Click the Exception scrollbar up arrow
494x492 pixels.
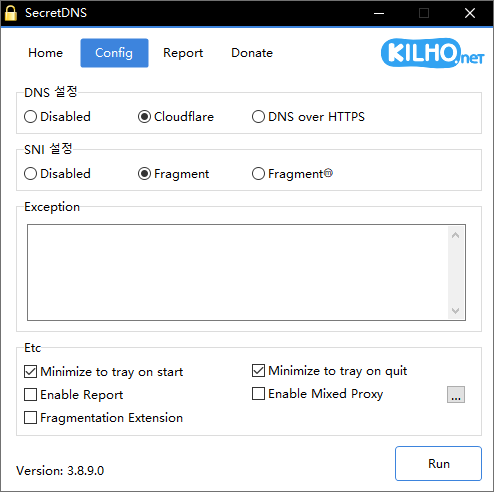coord(456,235)
